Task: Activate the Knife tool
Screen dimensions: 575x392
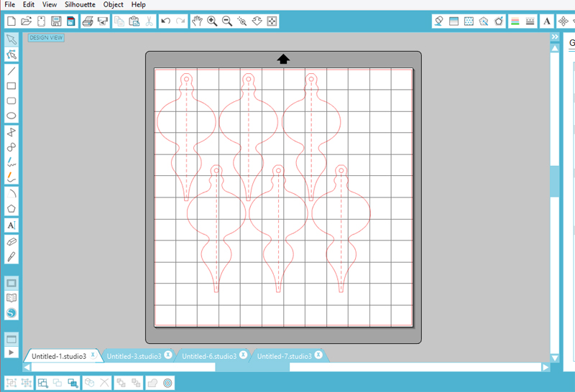Action: click(x=11, y=256)
